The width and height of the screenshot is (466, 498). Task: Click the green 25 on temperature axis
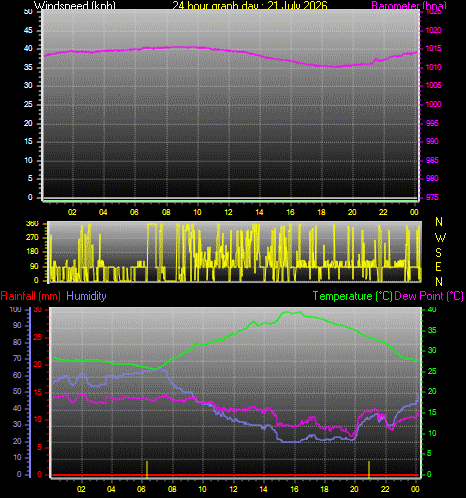[432, 371]
